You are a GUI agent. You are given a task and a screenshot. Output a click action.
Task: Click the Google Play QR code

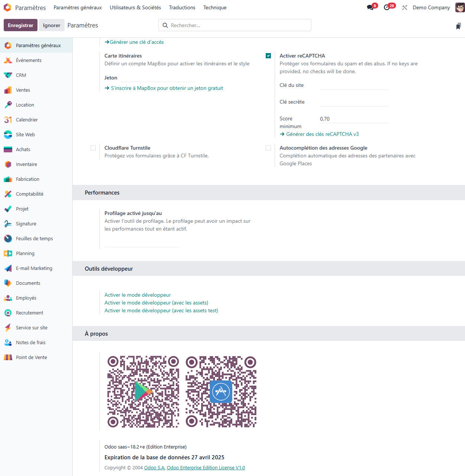143,392
